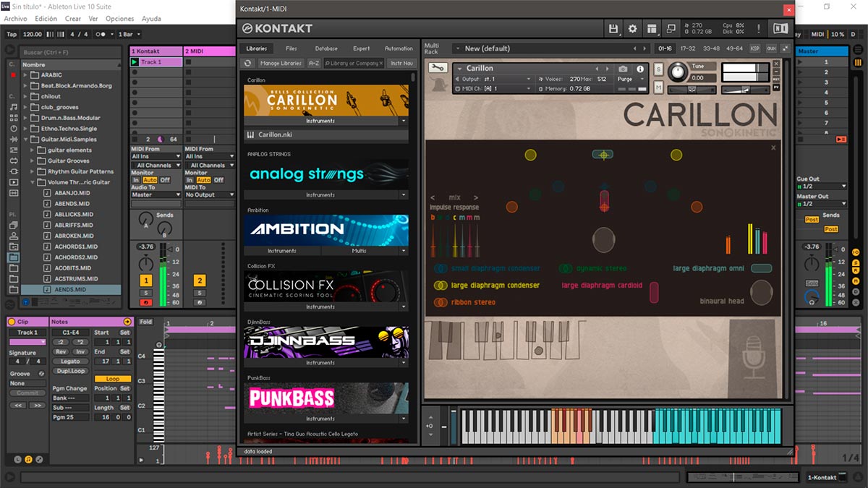This screenshot has width=868, height=488.
Task: Select rack page 17-32
Action: (x=689, y=48)
